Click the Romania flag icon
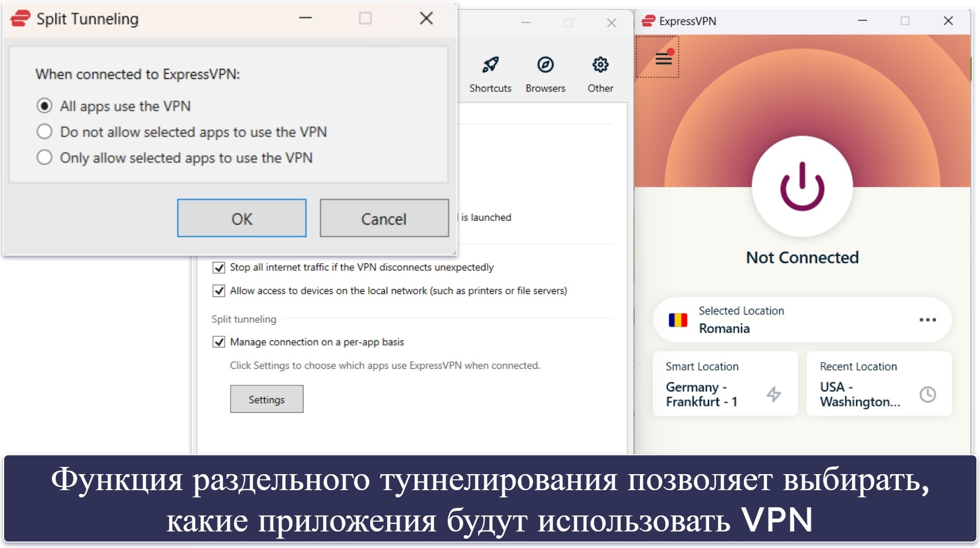The image size is (980, 548). coord(678,320)
